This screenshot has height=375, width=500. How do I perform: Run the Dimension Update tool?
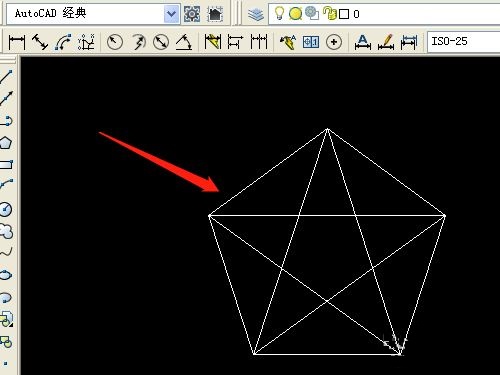[409, 42]
